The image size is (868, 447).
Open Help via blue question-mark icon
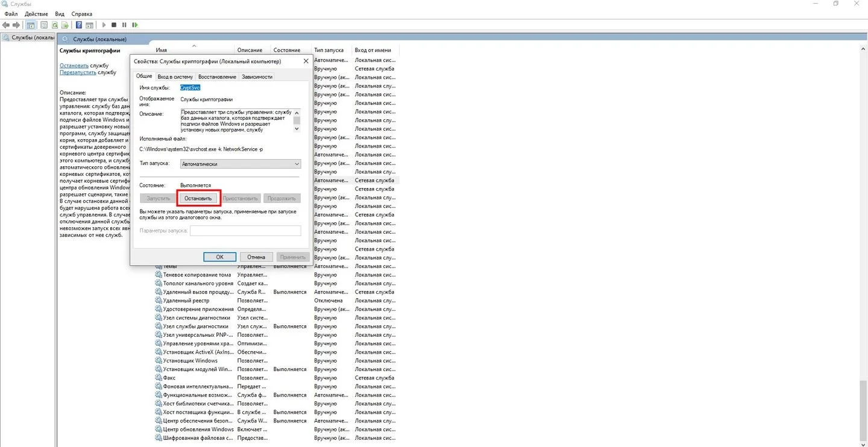click(79, 25)
